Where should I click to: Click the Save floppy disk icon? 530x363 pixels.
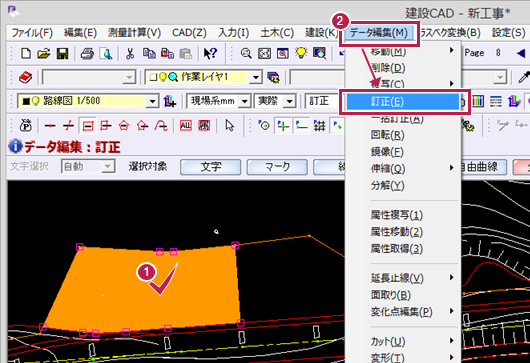(62, 53)
